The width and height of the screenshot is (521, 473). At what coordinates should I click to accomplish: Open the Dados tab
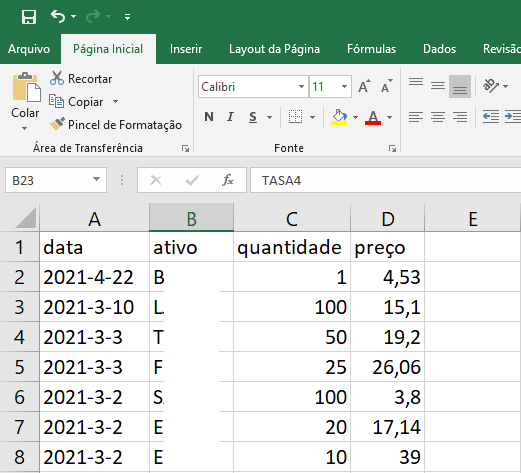click(439, 49)
